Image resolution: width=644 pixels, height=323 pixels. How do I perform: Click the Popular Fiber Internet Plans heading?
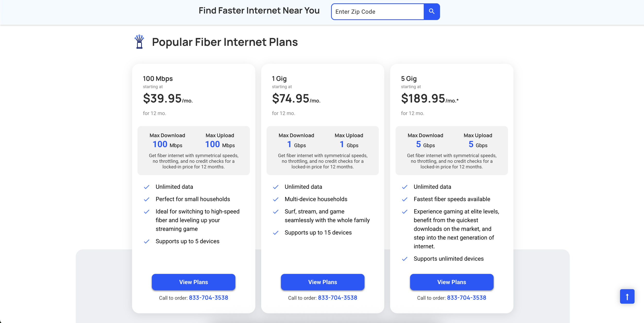[225, 42]
